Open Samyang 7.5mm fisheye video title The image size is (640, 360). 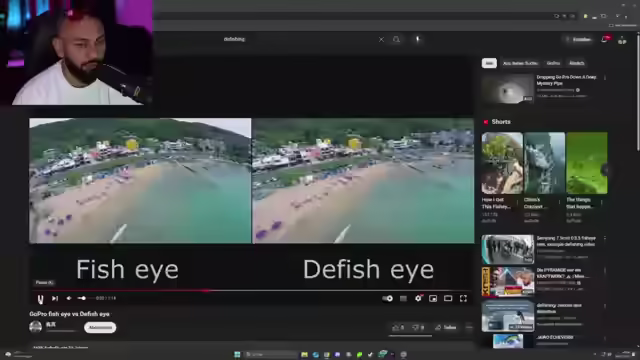[x=567, y=241]
